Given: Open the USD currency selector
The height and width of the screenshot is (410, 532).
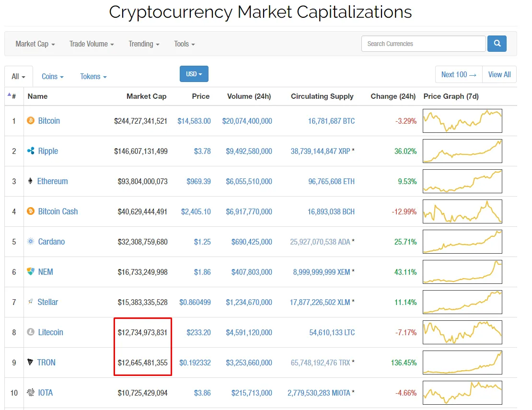Looking at the screenshot, I should [x=194, y=74].
